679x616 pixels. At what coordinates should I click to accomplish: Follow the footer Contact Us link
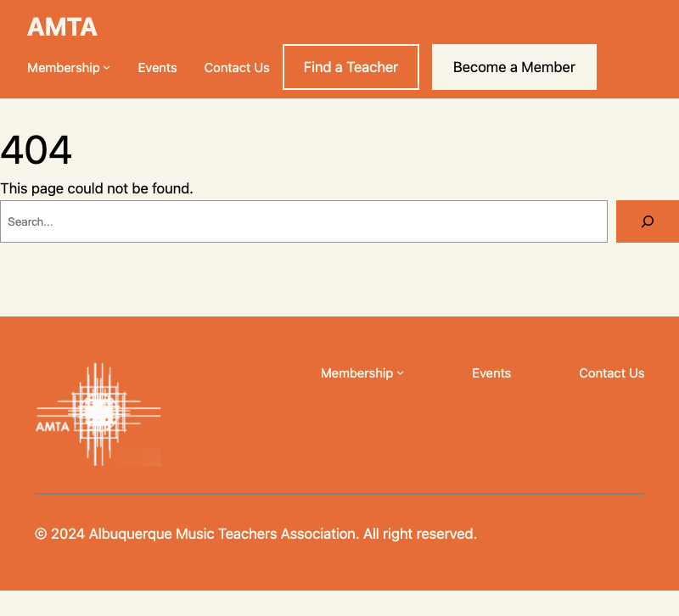pos(611,373)
